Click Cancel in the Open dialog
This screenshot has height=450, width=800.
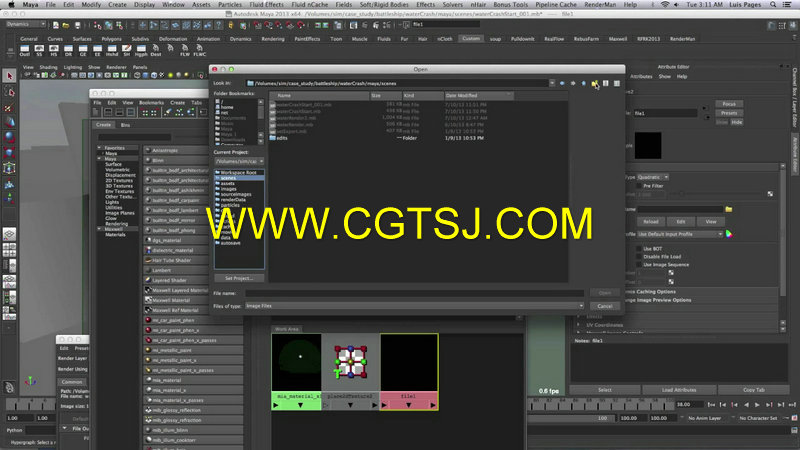605,306
